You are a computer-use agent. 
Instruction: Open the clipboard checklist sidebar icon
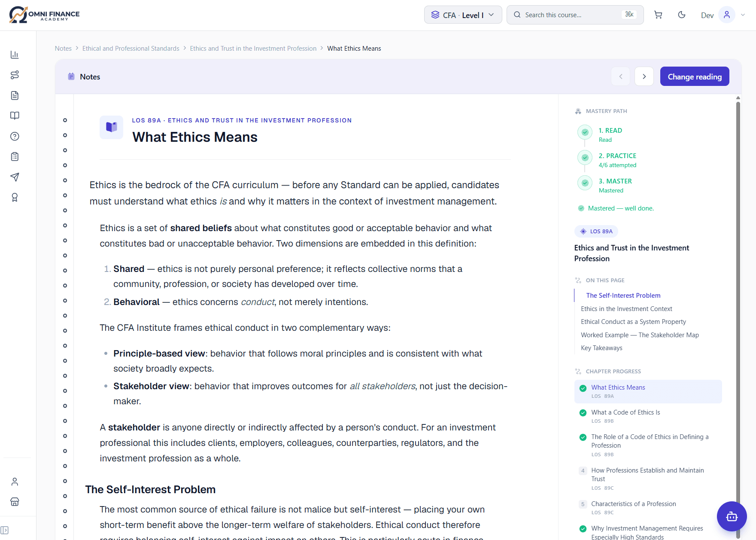click(x=15, y=156)
